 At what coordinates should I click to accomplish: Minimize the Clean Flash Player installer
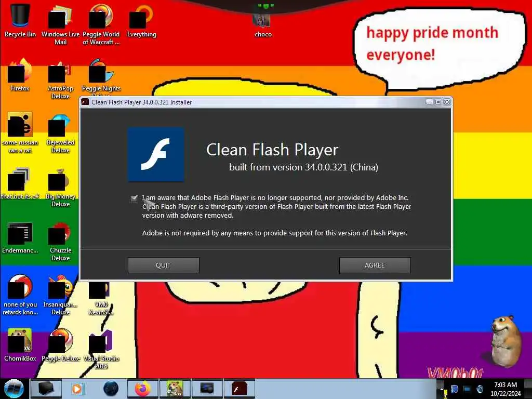click(429, 102)
